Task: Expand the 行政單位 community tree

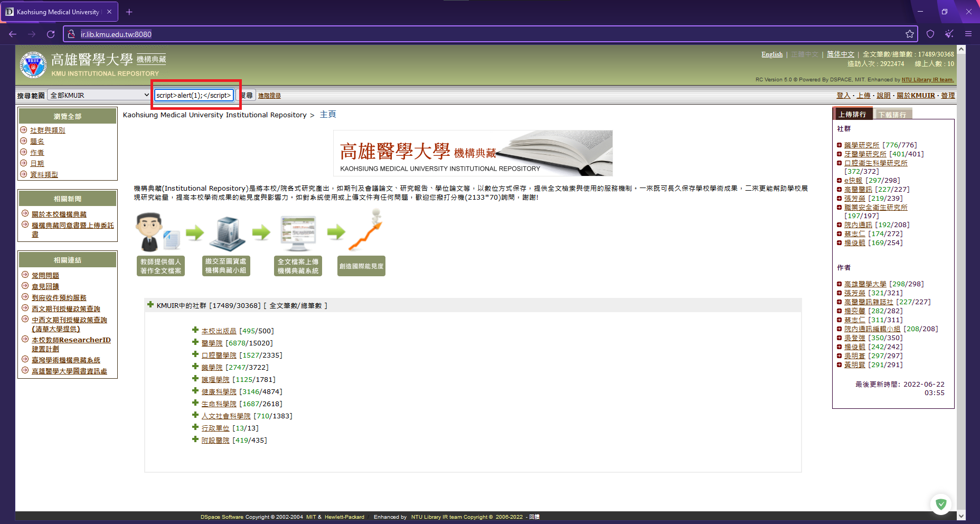Action: (195, 427)
